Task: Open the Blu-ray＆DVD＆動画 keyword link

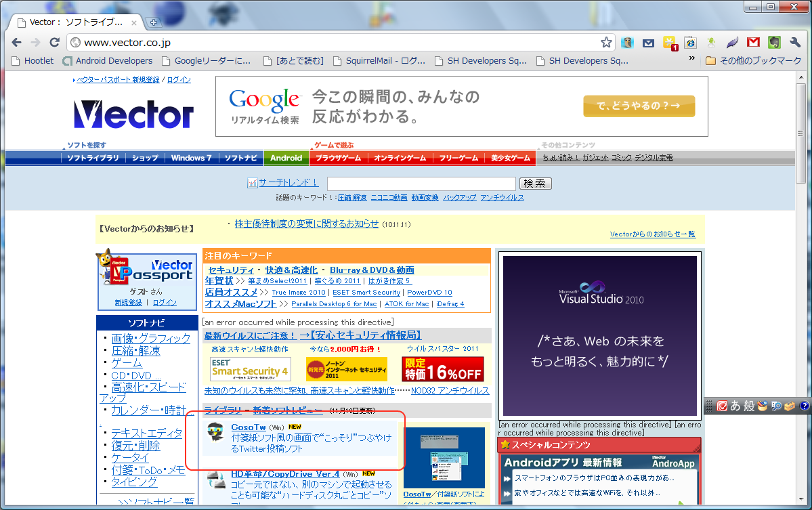Action: (372, 270)
